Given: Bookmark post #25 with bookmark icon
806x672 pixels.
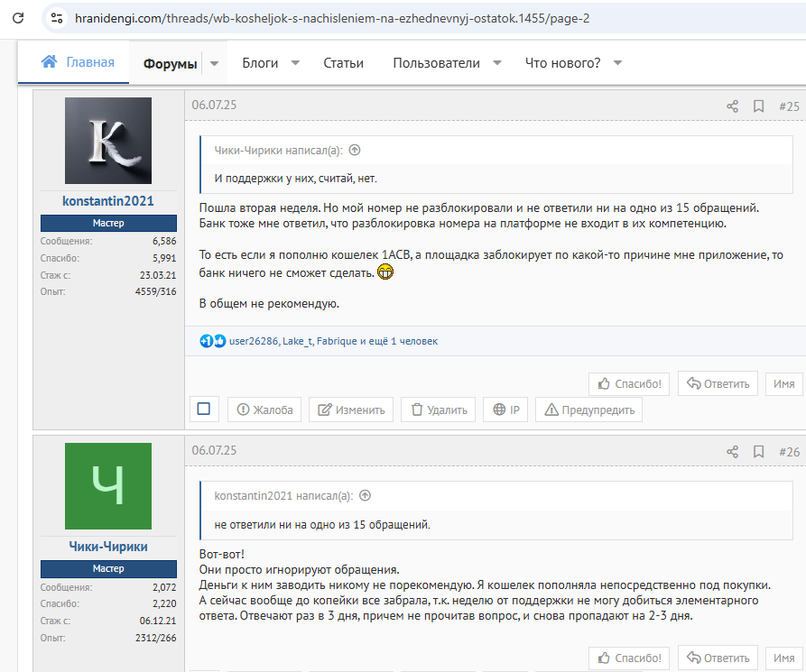Looking at the screenshot, I should coord(758,106).
